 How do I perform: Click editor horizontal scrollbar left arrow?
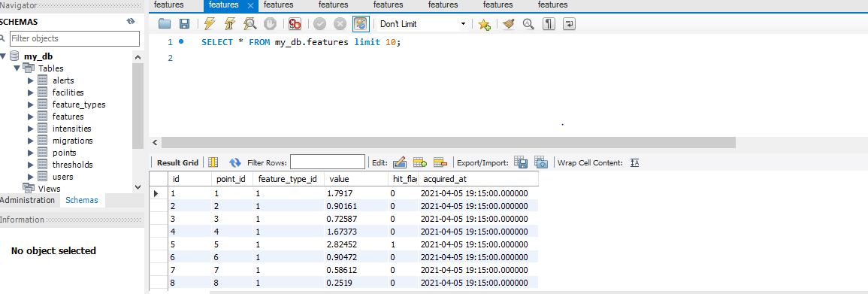point(155,142)
